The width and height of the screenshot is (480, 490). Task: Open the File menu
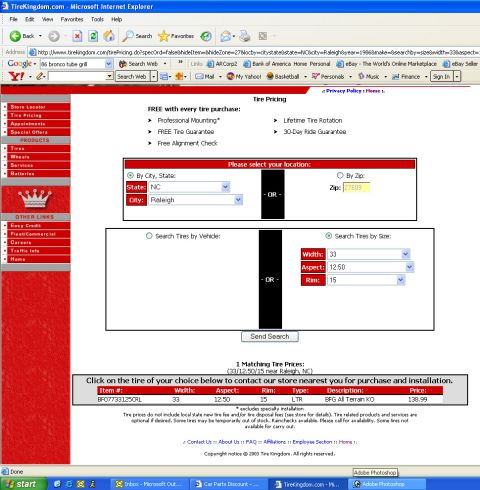(x=14, y=19)
